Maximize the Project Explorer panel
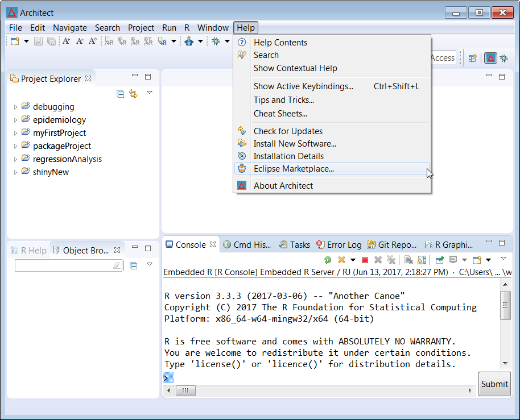Viewport: 520px width, 420px height. 148,77
